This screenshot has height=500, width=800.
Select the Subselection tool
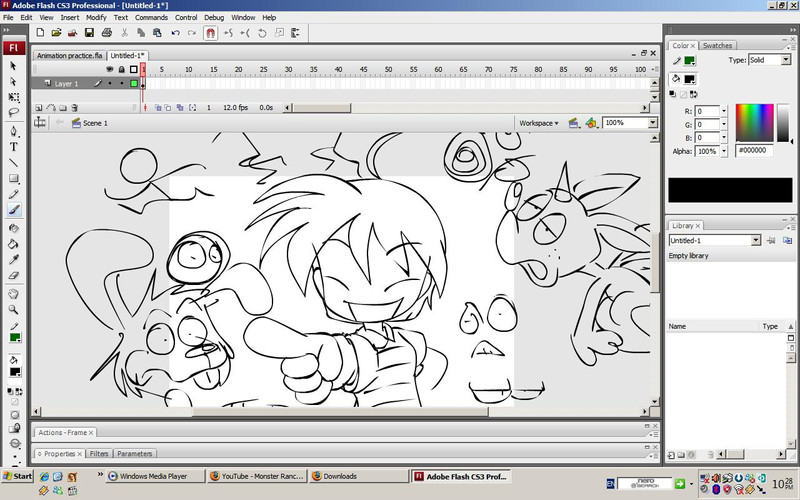point(13,81)
